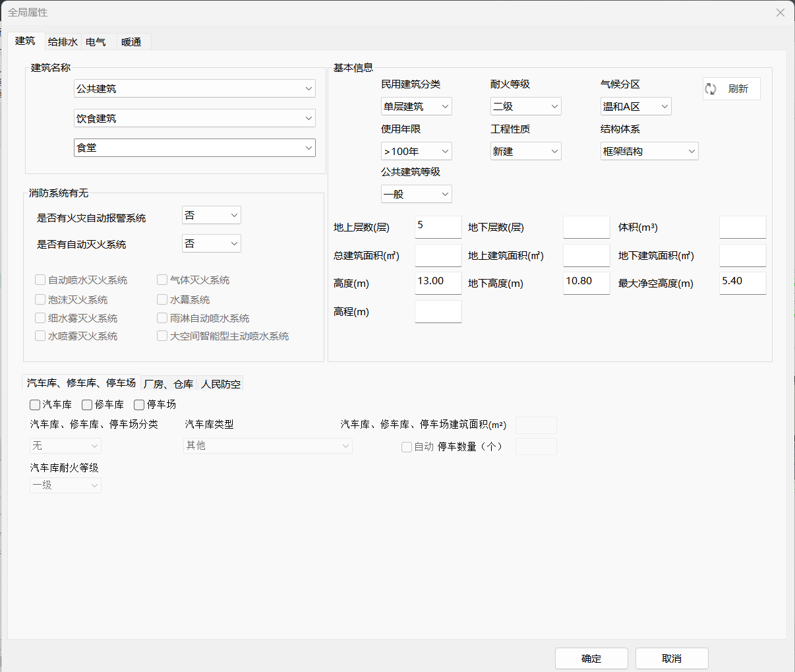The width and height of the screenshot is (795, 672).
Task: Switch to the 给排水 tab
Action: point(63,42)
